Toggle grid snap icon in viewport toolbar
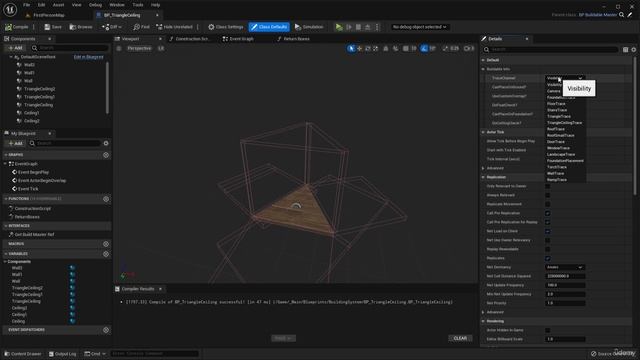 click(406, 49)
